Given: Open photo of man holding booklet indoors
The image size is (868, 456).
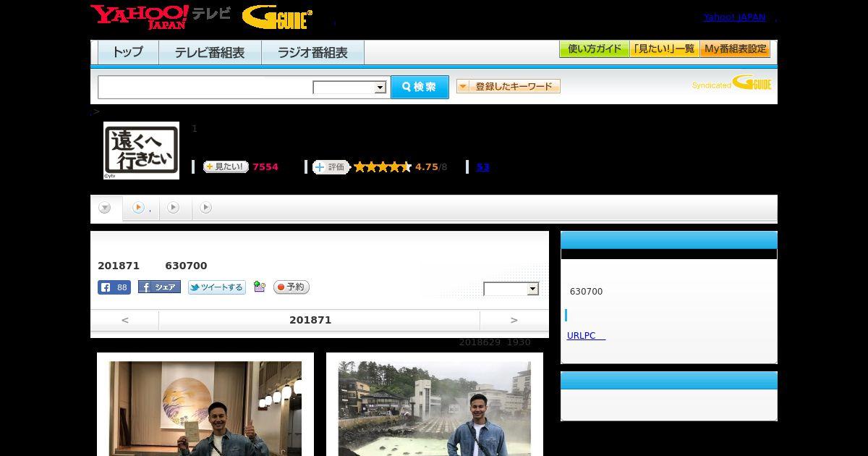Looking at the screenshot, I should pyautogui.click(x=205, y=408).
